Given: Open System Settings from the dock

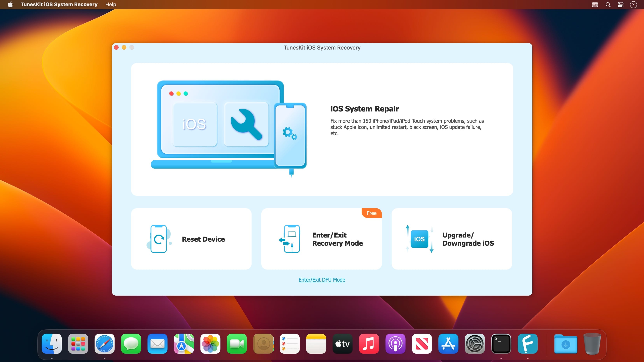Looking at the screenshot, I should pyautogui.click(x=474, y=344).
